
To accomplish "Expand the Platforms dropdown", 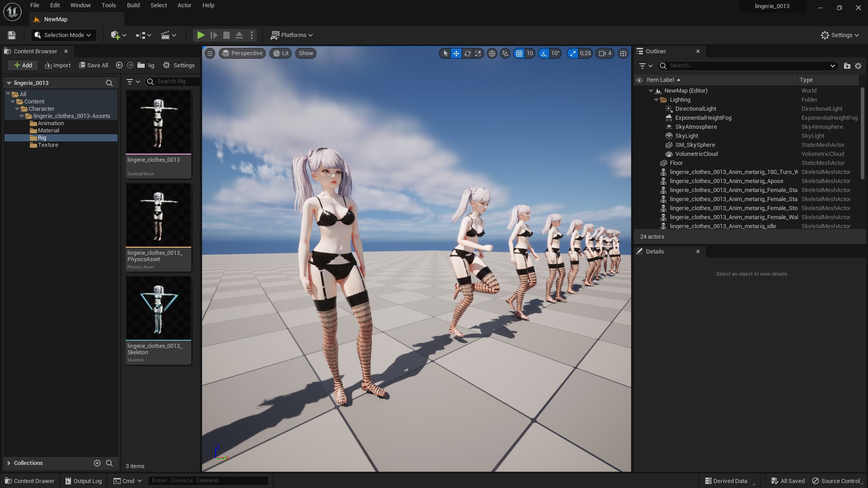I will [292, 35].
